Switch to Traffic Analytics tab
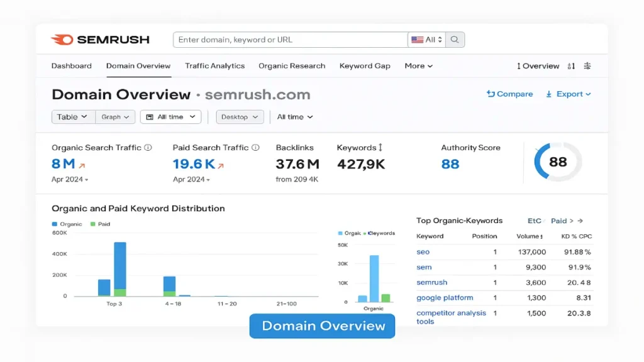 tap(215, 65)
